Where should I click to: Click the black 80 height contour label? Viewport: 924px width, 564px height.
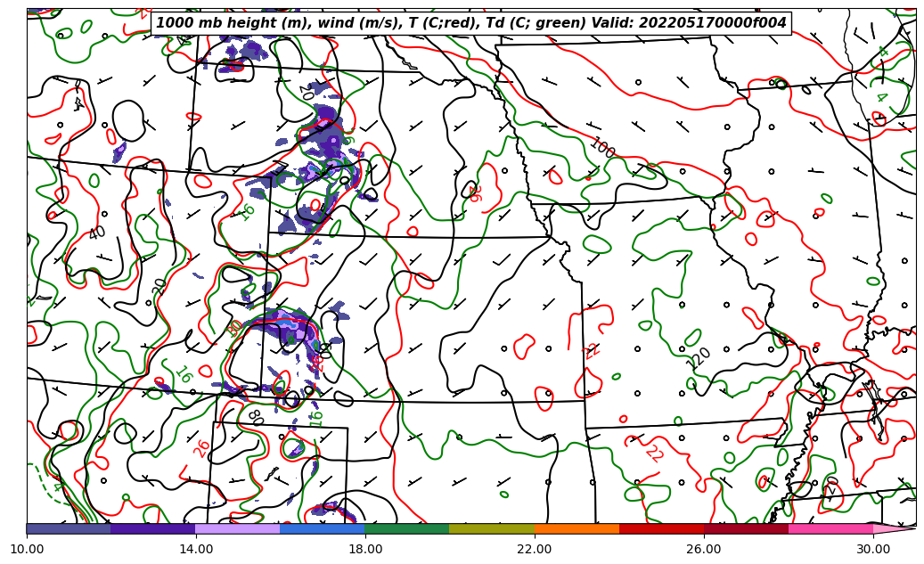(x=256, y=417)
